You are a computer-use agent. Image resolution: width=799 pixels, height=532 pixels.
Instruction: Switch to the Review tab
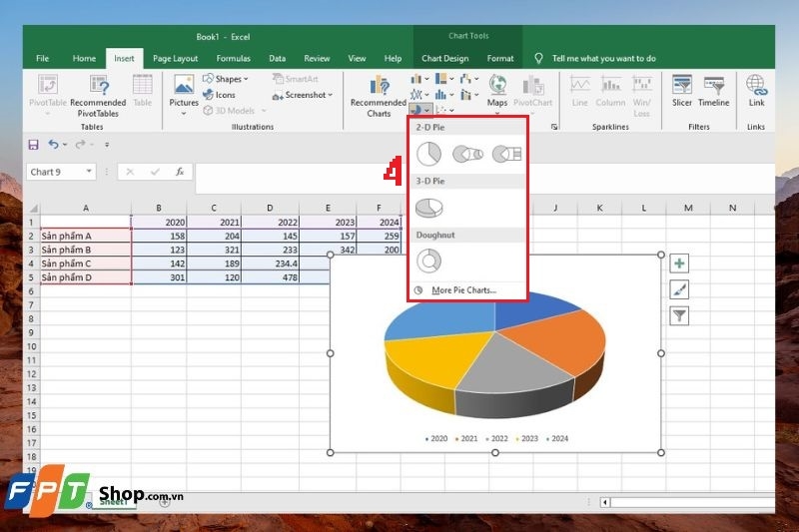click(x=317, y=59)
